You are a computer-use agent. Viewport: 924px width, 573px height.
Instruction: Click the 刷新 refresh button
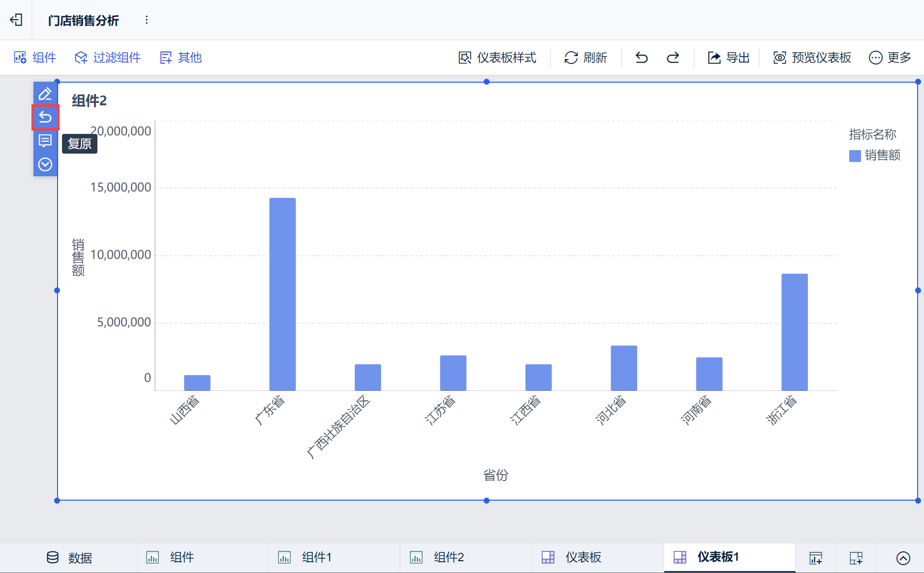(585, 58)
